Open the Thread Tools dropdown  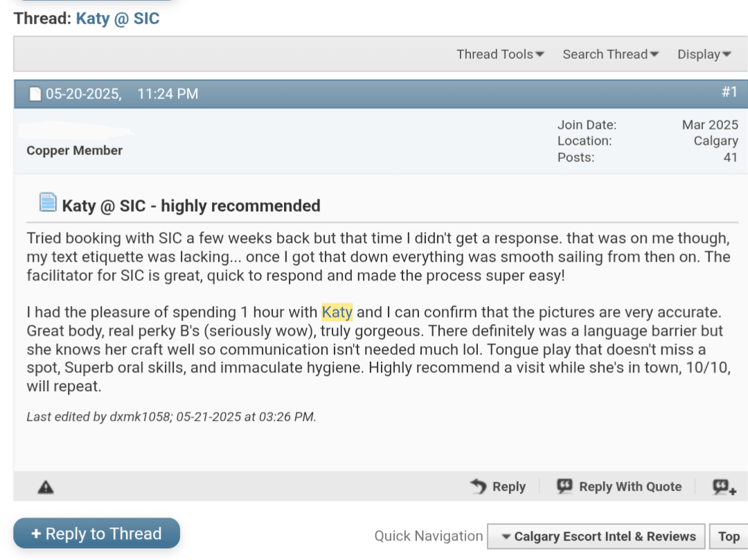(x=500, y=54)
